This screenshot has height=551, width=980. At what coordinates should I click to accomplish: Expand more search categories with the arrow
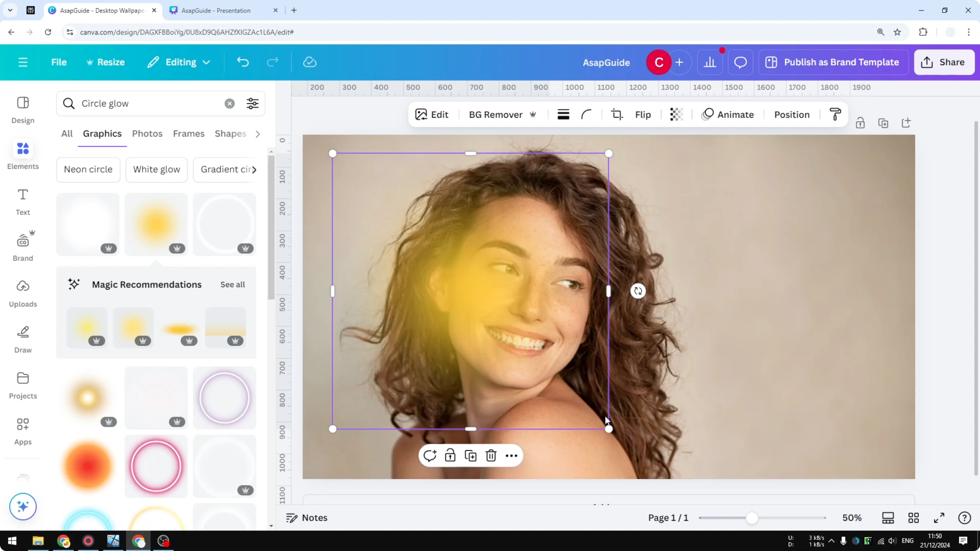[258, 134]
